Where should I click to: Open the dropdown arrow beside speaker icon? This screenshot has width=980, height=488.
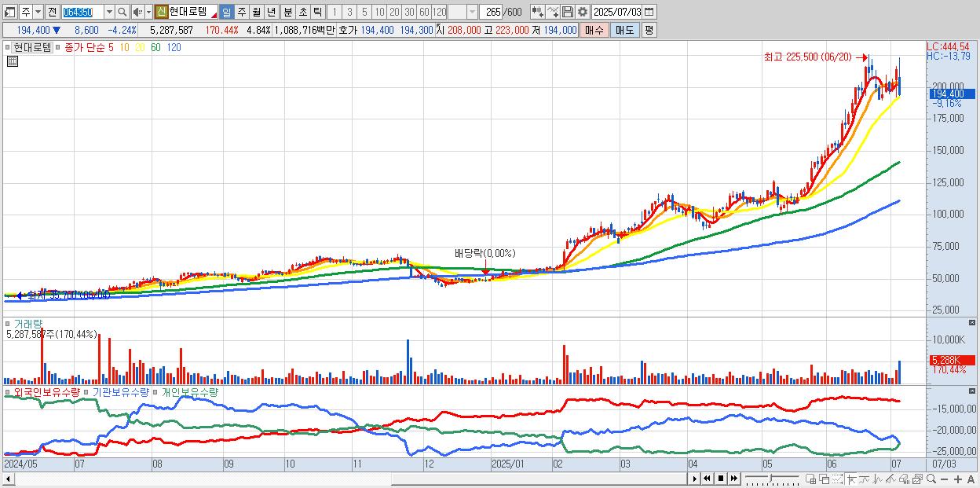(148, 12)
